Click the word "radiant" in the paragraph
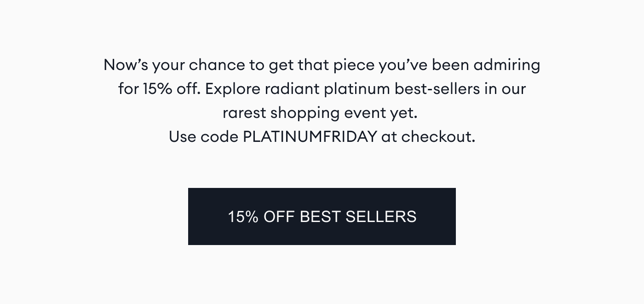This screenshot has height=304, width=644. click(292, 89)
